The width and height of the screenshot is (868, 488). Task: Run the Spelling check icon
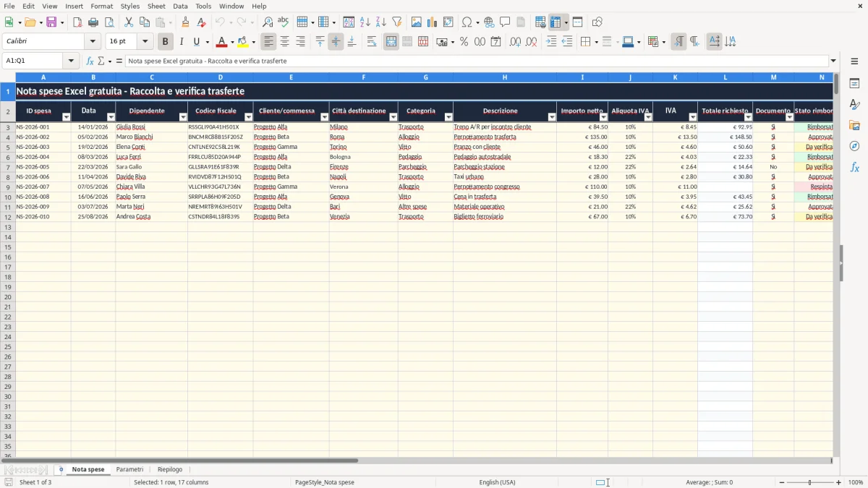tap(284, 22)
